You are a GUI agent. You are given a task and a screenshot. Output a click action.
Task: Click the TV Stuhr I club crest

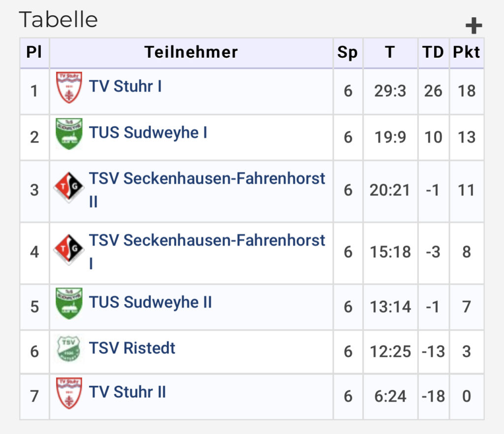69,88
